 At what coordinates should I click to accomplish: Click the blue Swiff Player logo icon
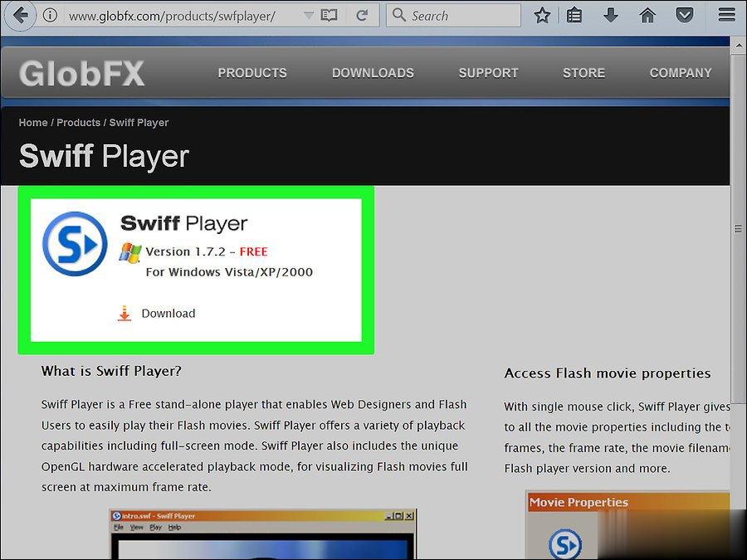75,243
